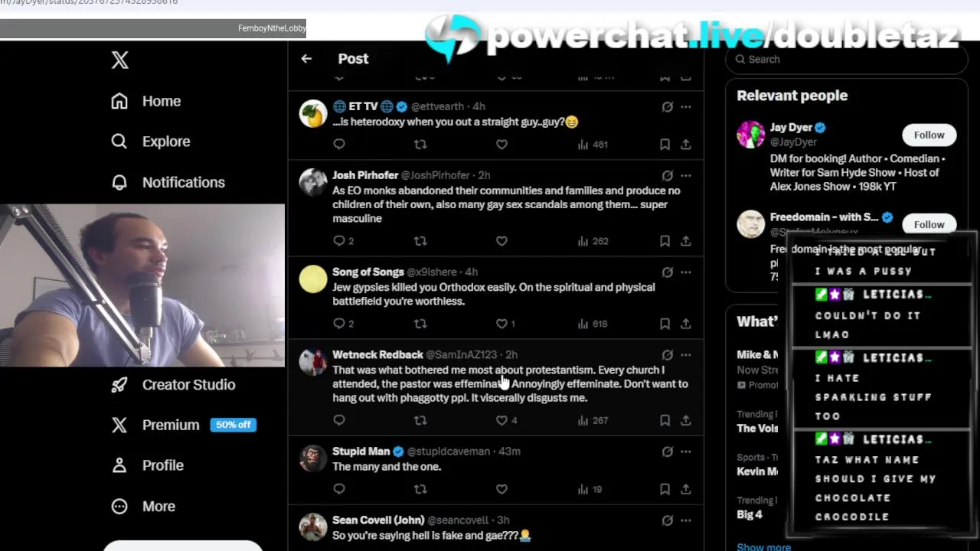
Task: Reply to the Stupid Man comment
Action: coord(339,489)
